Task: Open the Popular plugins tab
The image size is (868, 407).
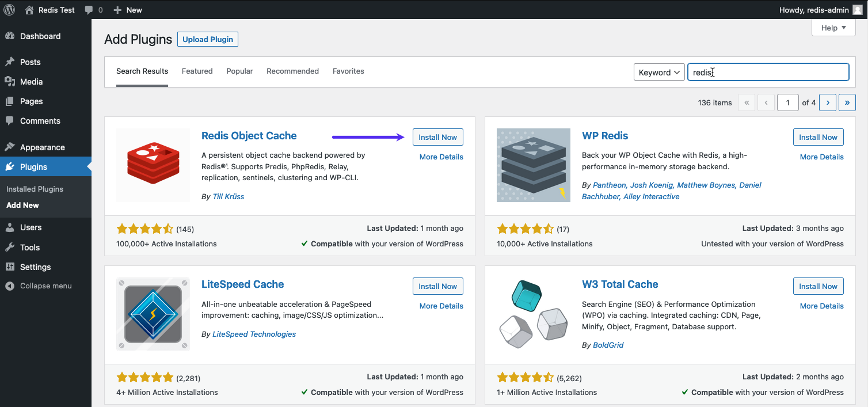Action: click(x=239, y=71)
